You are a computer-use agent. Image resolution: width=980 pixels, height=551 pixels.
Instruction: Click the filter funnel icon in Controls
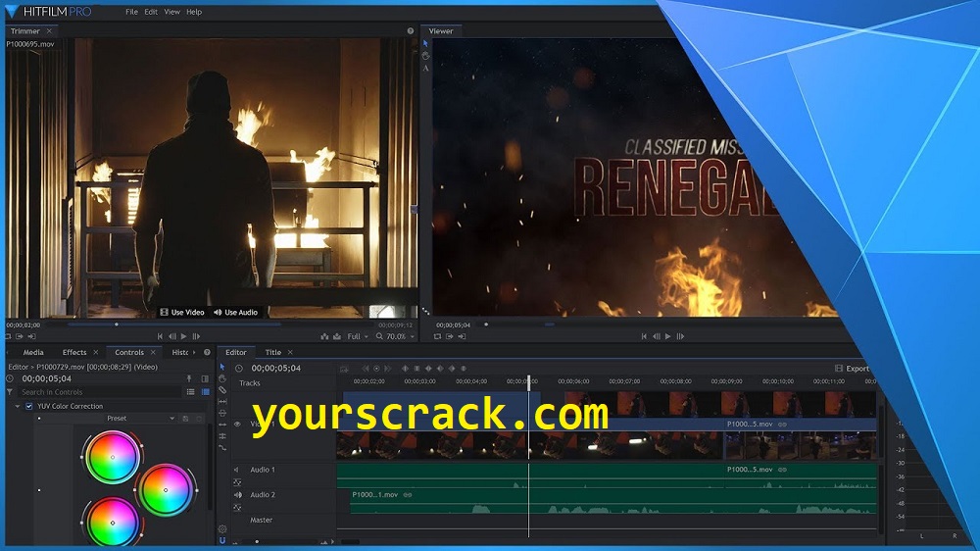[x=10, y=392]
